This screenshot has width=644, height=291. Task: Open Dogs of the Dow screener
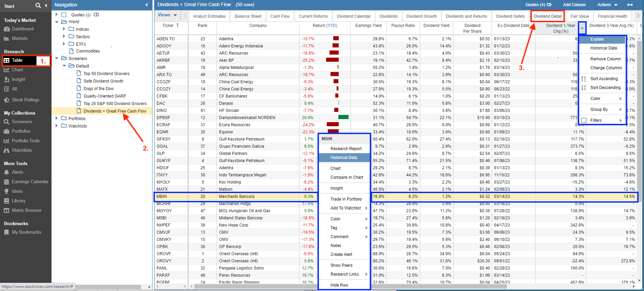point(99,89)
